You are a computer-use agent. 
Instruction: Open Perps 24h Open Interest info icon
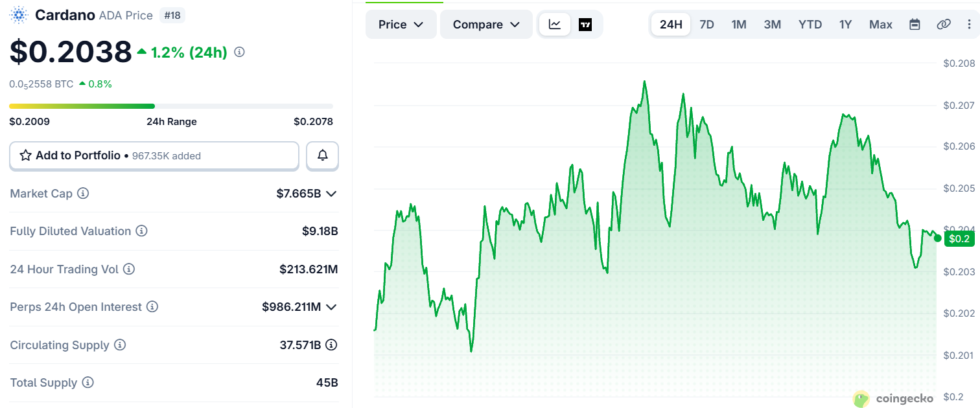(152, 306)
